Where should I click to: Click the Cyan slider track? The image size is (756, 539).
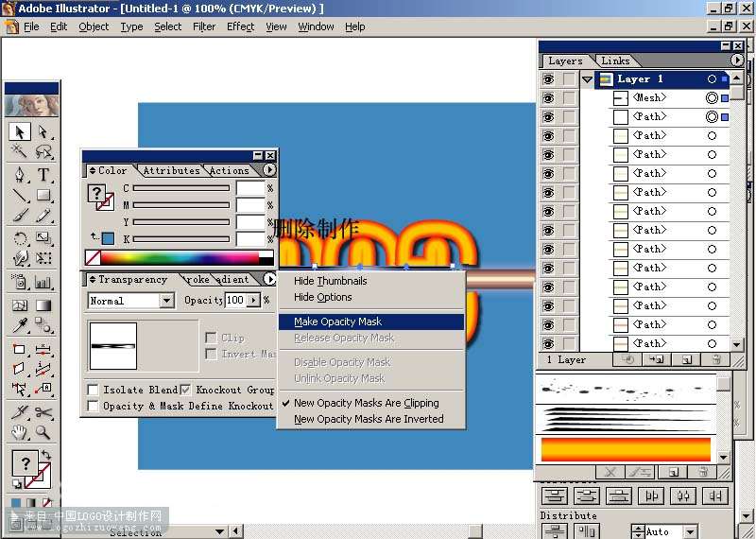(181, 188)
